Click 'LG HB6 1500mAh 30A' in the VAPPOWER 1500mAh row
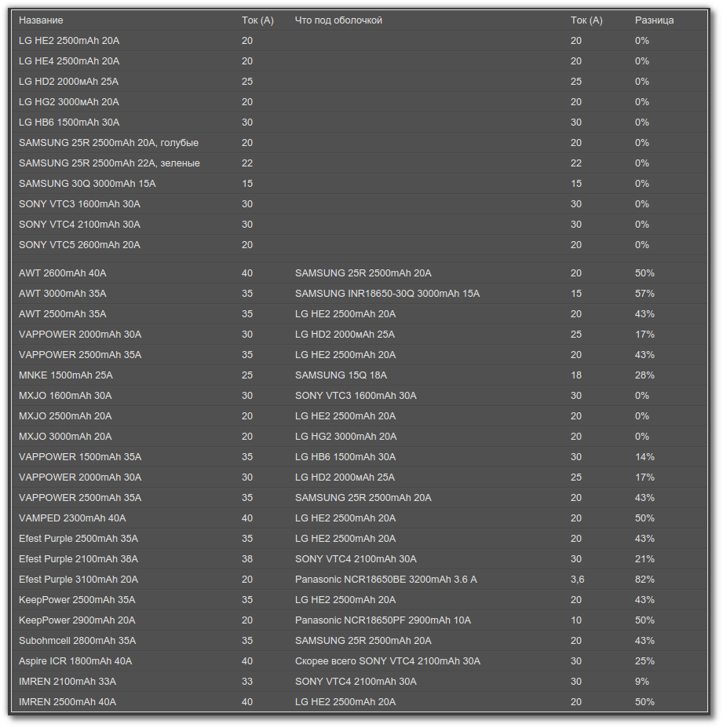 point(345,457)
